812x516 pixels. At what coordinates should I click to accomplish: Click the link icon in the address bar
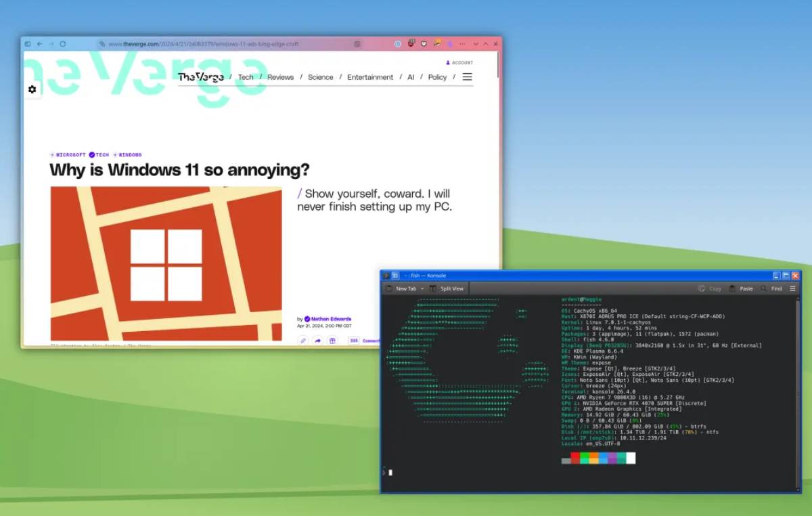pyautogui.click(x=102, y=44)
